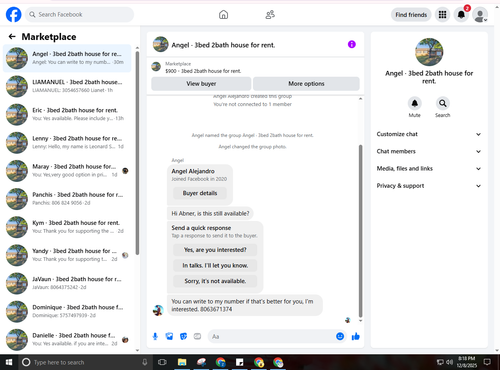500x370 pixels.
Task: Click the Find friends button
Action: tap(411, 15)
